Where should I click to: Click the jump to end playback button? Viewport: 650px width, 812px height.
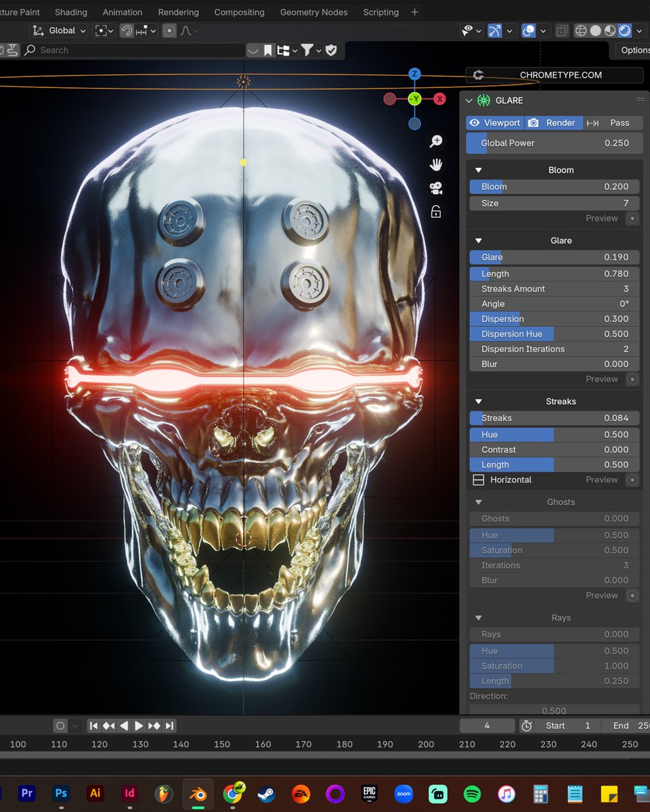pyautogui.click(x=169, y=725)
